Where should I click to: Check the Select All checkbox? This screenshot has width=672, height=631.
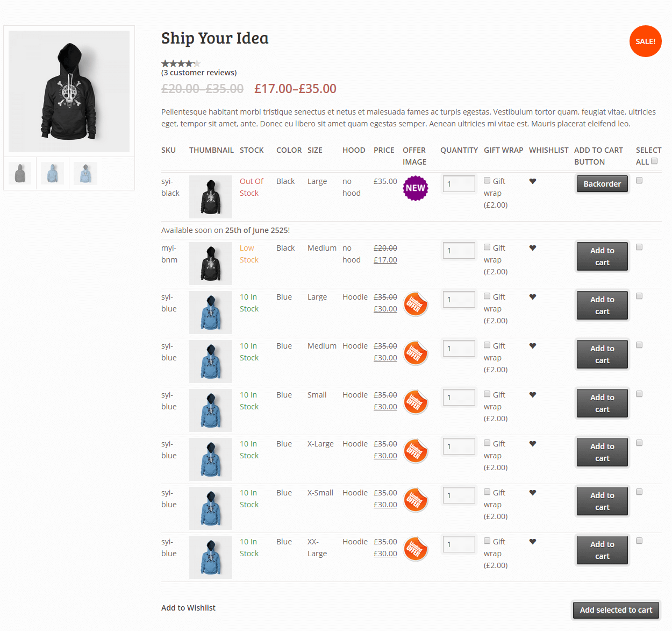tap(654, 161)
